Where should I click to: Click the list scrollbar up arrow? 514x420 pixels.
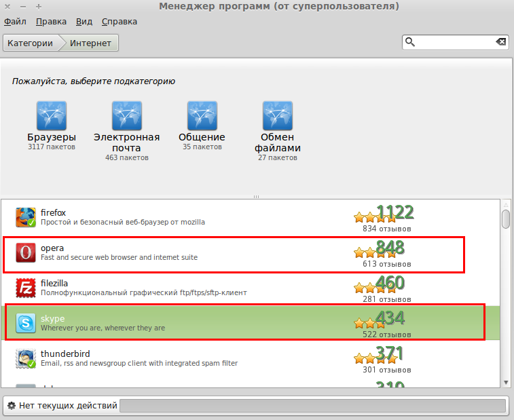point(506,205)
